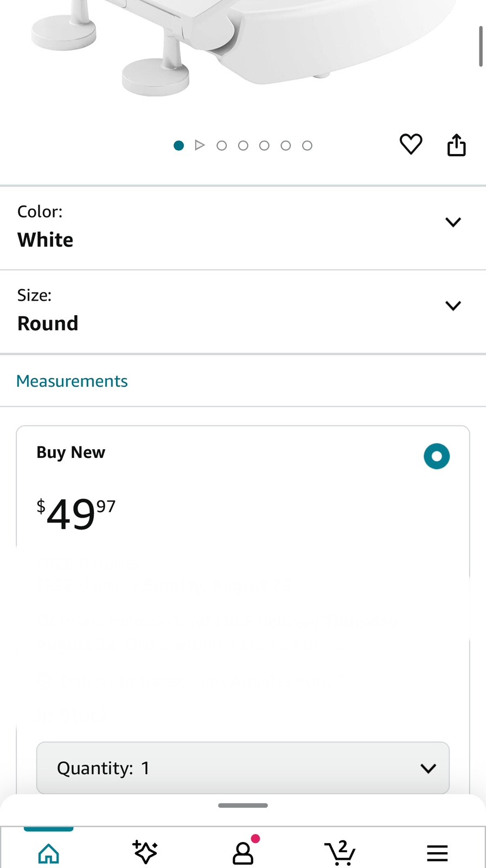View the shopping cart with 2 items
The height and width of the screenshot is (868, 486).
pyautogui.click(x=340, y=852)
